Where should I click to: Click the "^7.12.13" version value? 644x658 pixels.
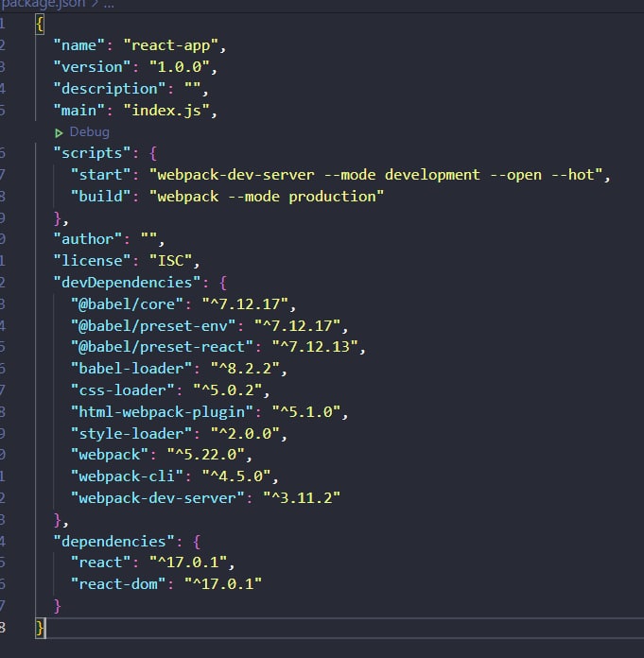coord(315,347)
